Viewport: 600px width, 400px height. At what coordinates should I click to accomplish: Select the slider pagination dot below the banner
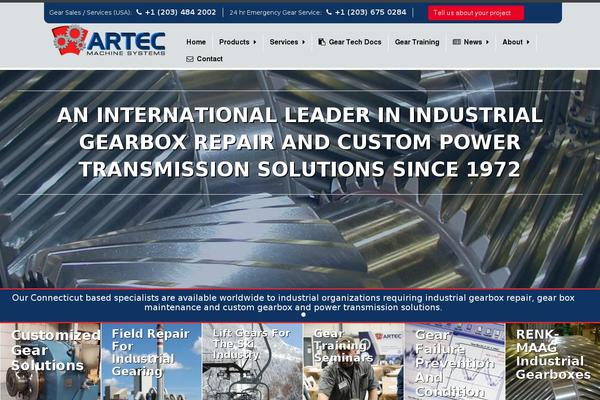(303, 315)
